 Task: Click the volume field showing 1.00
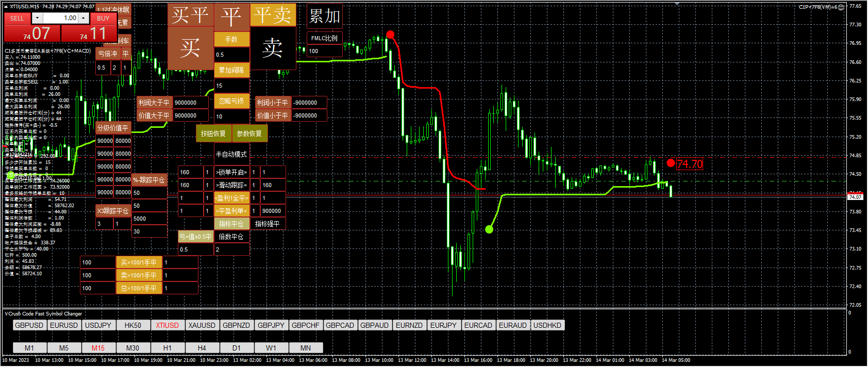click(60, 18)
